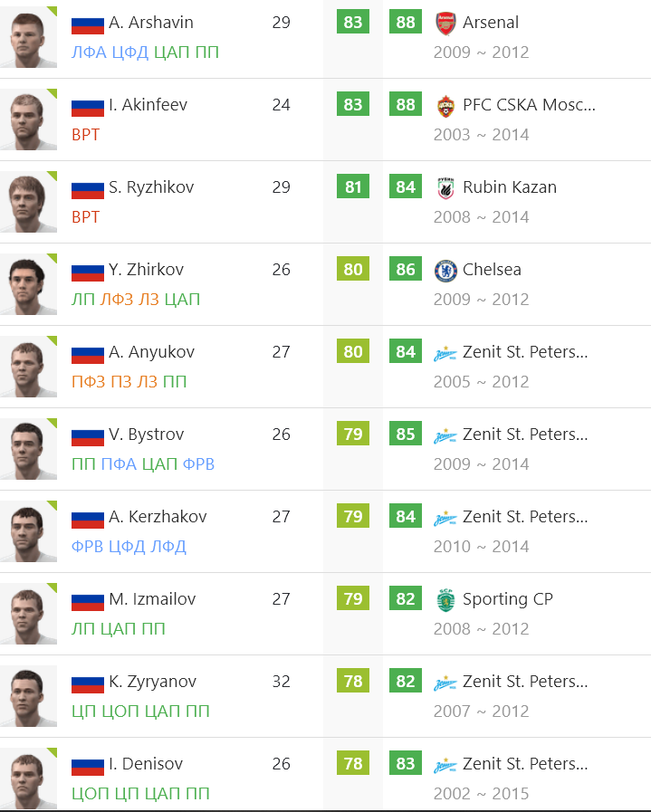Click Russian flag beside M. Izmailov
Screen dimensions: 651x812
pyautogui.click(x=88, y=601)
